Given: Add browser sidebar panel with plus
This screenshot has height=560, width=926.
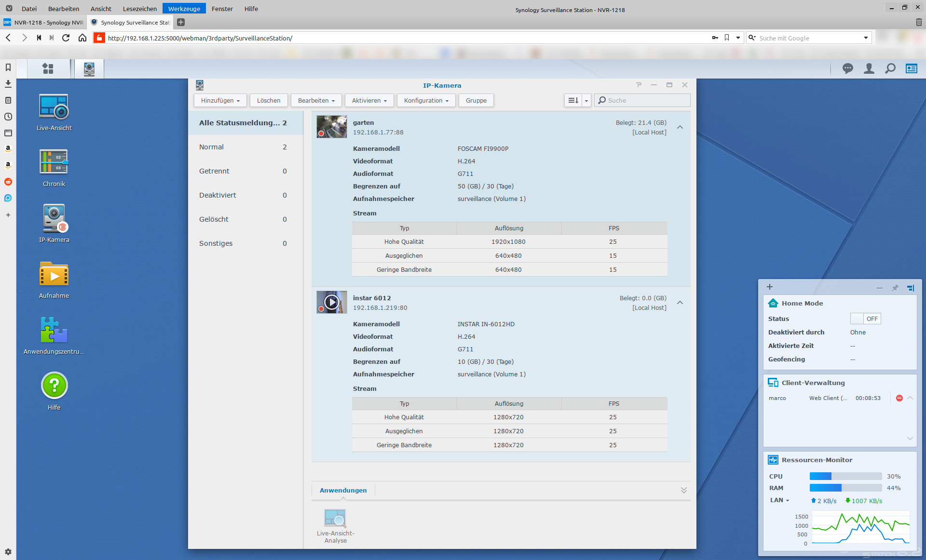Looking at the screenshot, I should pyautogui.click(x=8, y=215).
